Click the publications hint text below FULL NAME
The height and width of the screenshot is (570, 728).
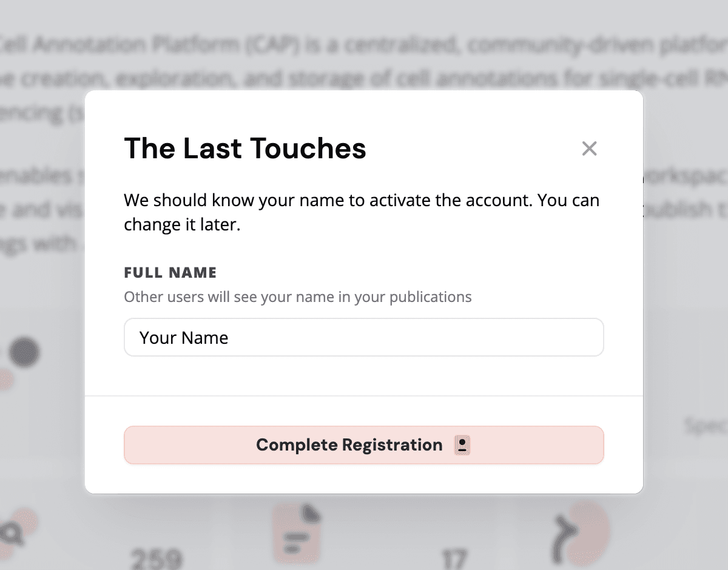(x=297, y=297)
